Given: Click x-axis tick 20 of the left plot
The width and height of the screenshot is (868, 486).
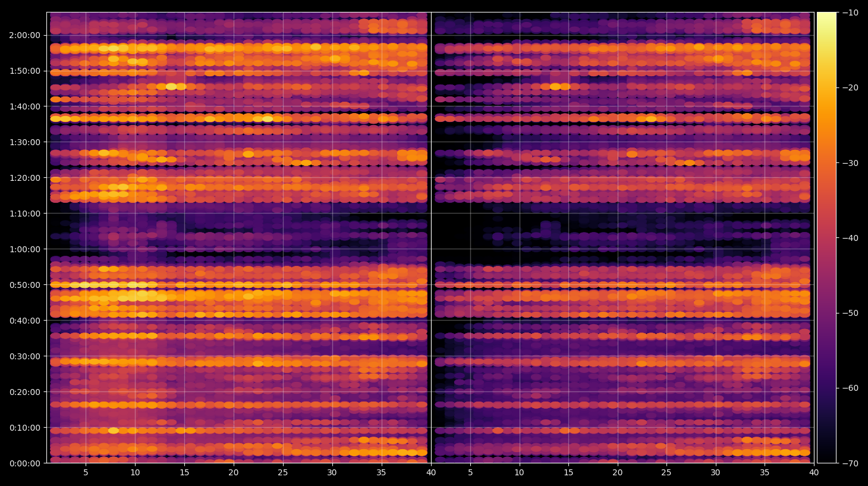Looking at the screenshot, I should tap(234, 473).
